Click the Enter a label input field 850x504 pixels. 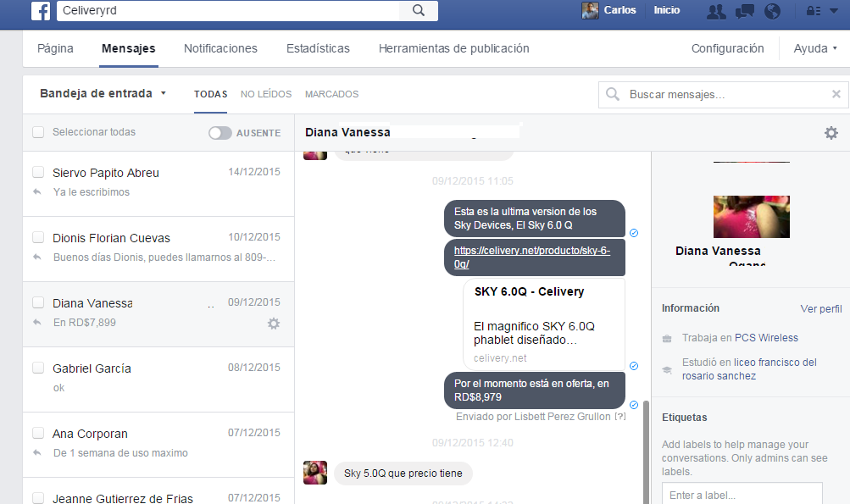click(x=742, y=494)
